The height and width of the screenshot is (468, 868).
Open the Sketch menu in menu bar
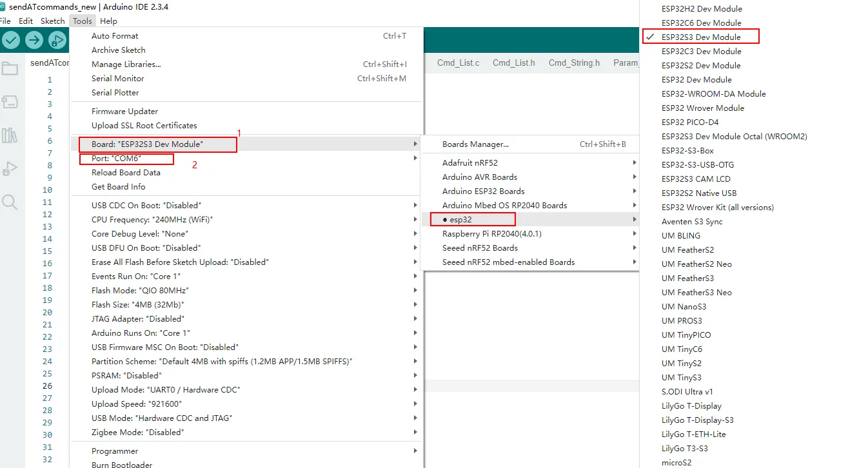52,21
